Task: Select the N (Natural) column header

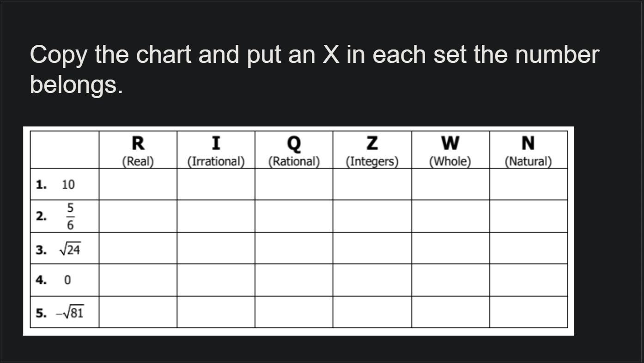Action: point(529,150)
